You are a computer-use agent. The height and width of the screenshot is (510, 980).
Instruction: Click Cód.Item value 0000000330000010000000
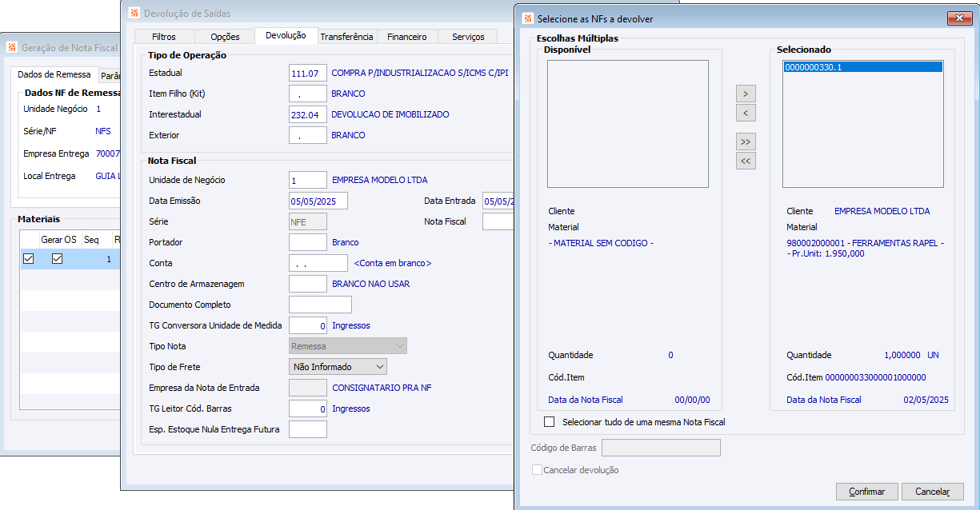pyautogui.click(x=875, y=377)
